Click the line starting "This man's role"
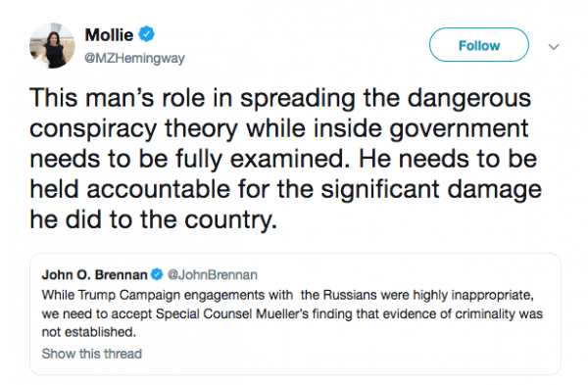This screenshot has height=385, width=588. (x=280, y=98)
